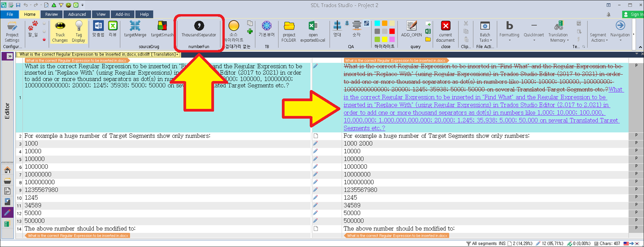Image resolution: width=644 pixels, height=247 pixels.
Task: Toggle segment 2 status page icon
Action: (x=316, y=136)
